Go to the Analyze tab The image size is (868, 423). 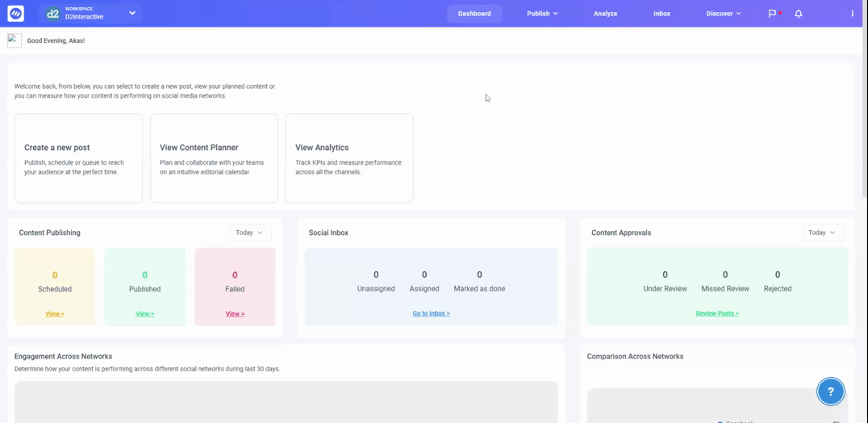click(x=605, y=14)
